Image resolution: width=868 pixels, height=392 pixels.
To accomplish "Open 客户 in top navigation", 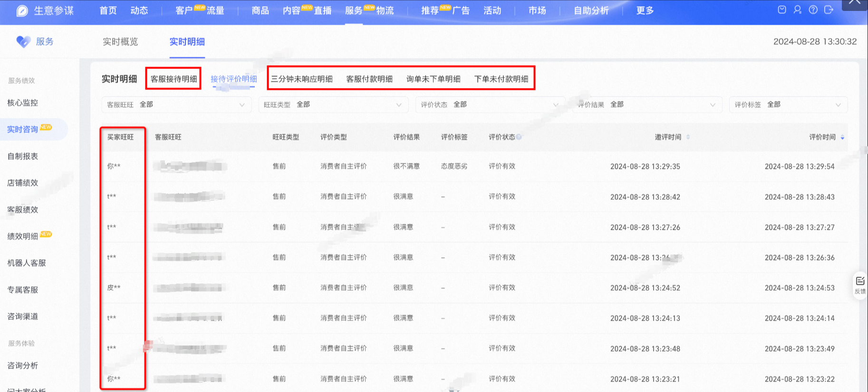I will pos(184,10).
